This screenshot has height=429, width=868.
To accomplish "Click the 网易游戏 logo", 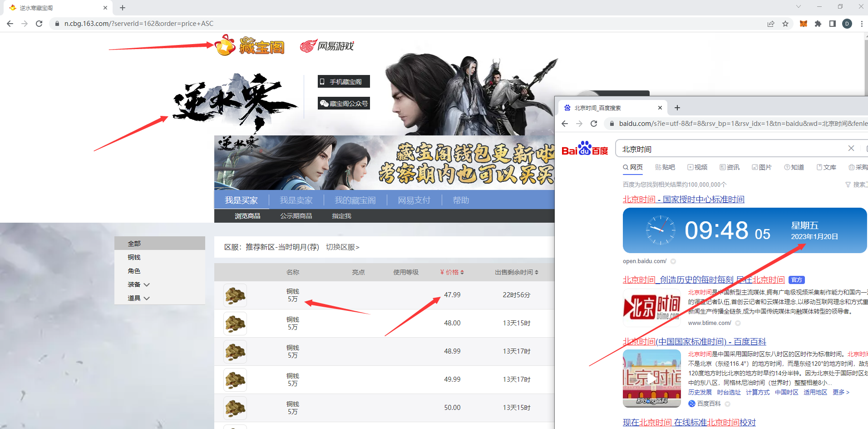I will pos(327,46).
